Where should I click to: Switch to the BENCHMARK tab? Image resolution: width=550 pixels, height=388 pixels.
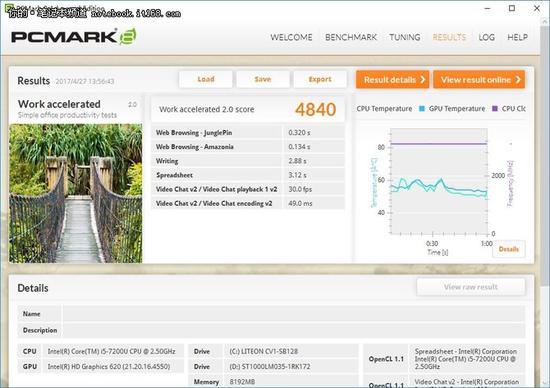351,37
